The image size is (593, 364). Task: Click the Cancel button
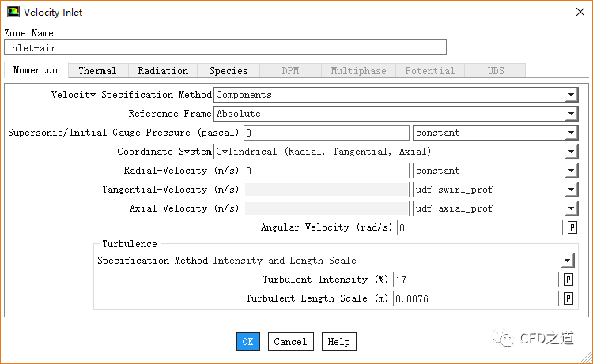290,342
